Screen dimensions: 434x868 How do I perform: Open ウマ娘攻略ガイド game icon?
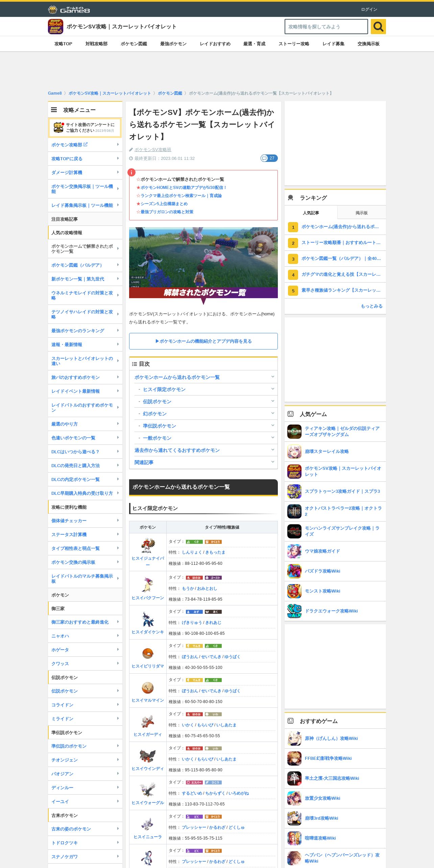(294, 551)
